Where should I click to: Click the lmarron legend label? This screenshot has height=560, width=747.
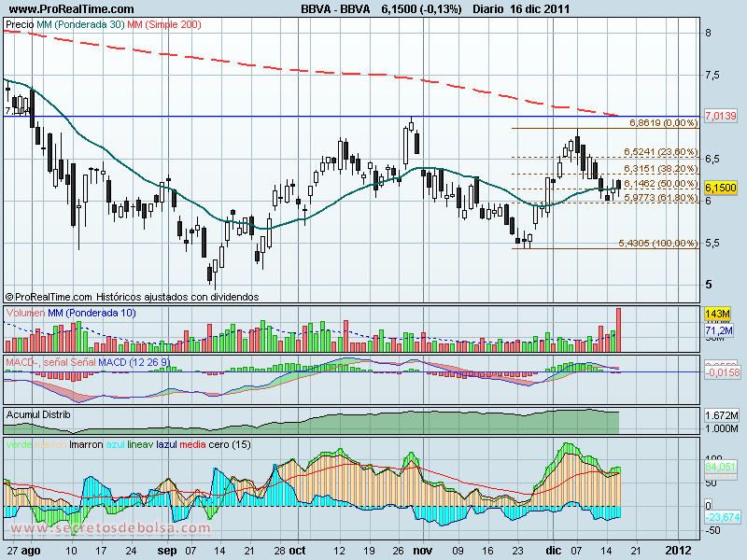pyautogui.click(x=86, y=444)
